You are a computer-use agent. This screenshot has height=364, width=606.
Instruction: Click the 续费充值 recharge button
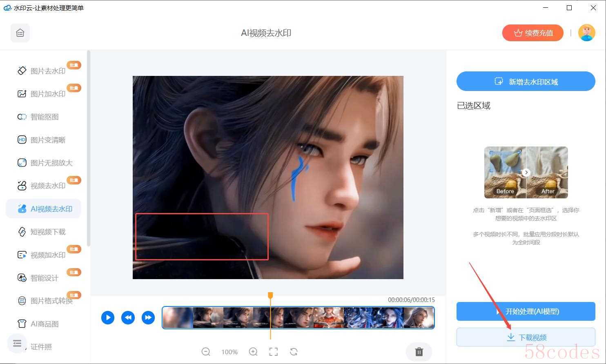pos(533,33)
